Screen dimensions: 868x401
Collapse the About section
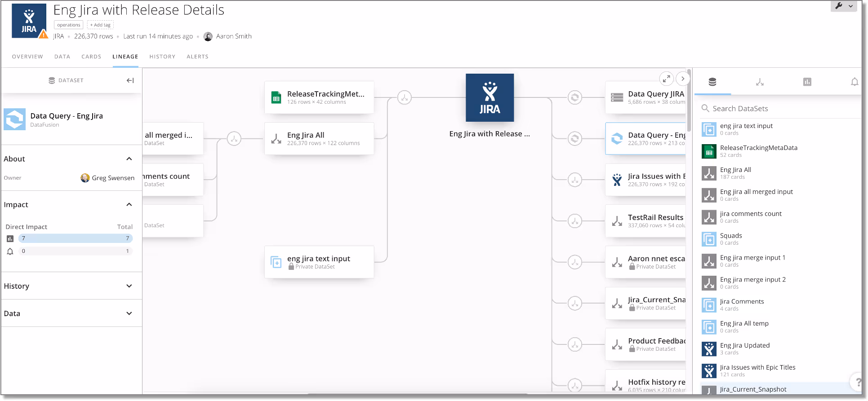[129, 159]
